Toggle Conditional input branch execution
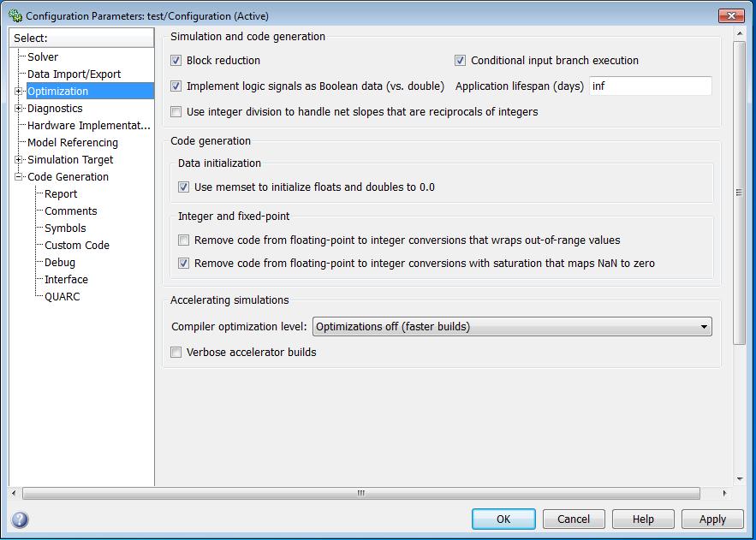Image resolution: width=756 pixels, height=540 pixels. pyautogui.click(x=459, y=61)
